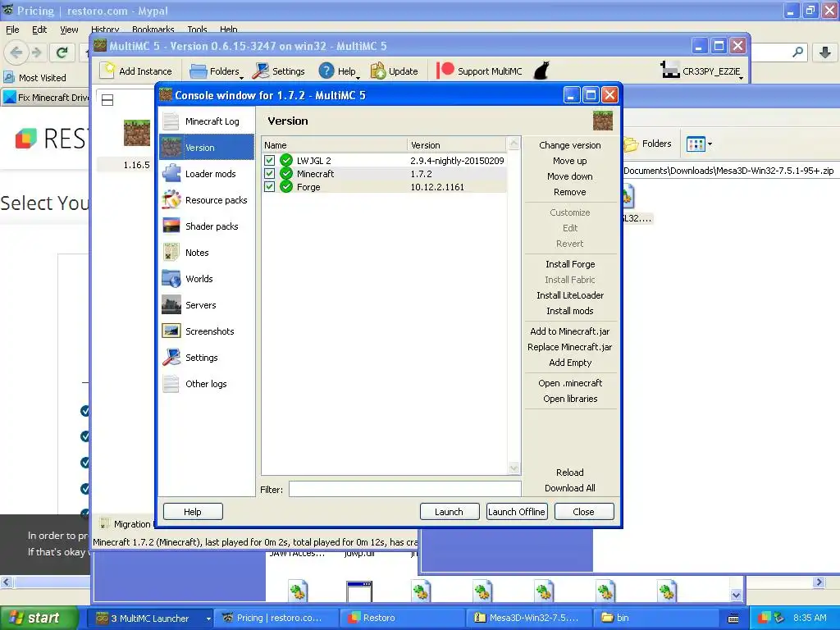Click the downloads arrow icon in Mypal
Image resolution: width=840 pixels, height=630 pixels.
825,52
